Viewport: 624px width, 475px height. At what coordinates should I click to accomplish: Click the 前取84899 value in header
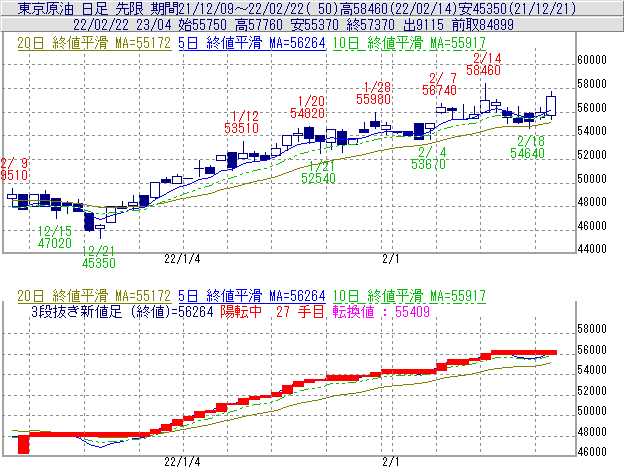[x=483, y=25]
